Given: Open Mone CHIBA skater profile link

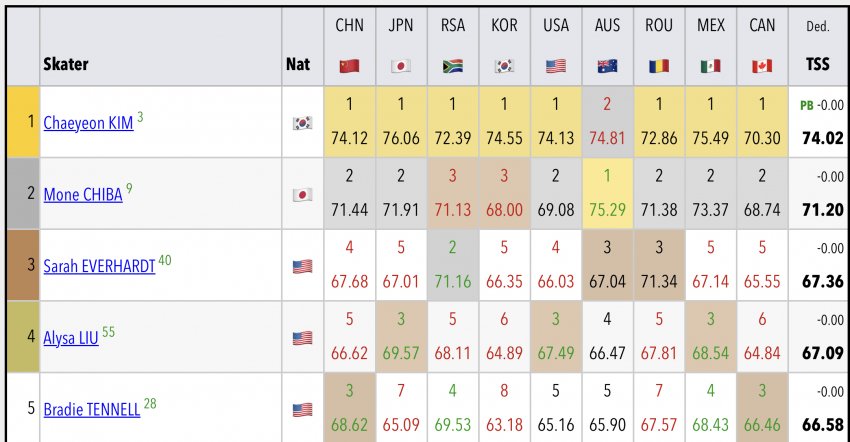Looking at the screenshot, I should click(82, 195).
